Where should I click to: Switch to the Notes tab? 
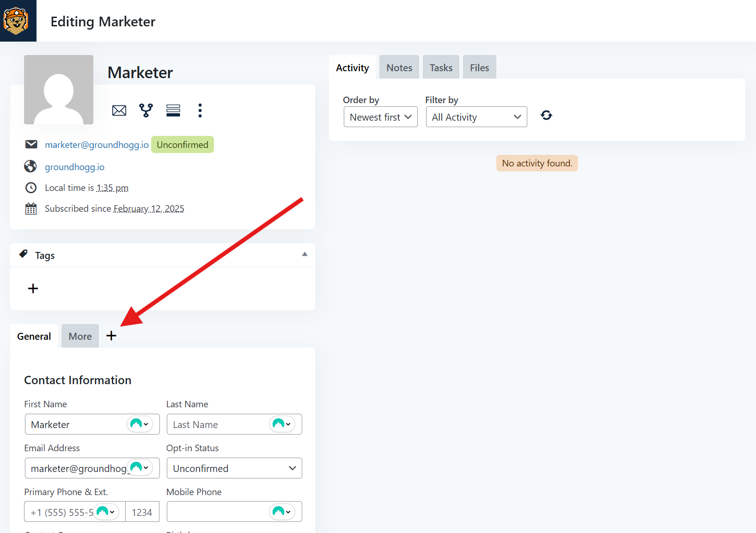(x=399, y=67)
